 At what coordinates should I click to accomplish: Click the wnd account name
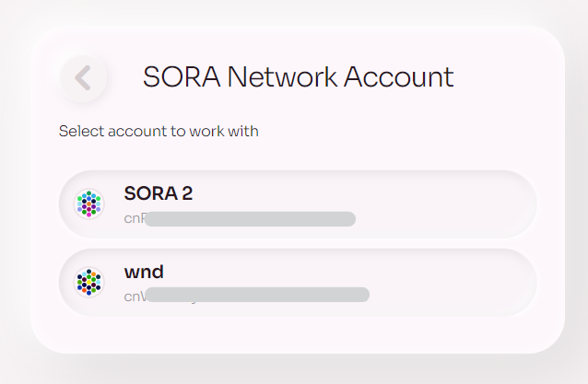click(144, 272)
